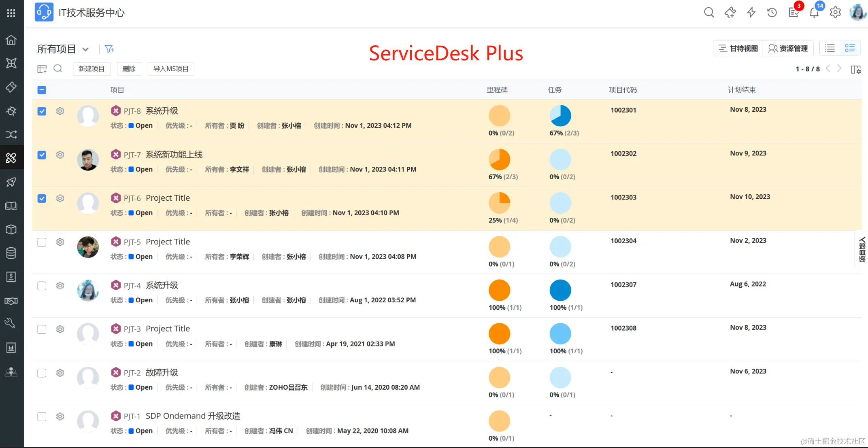868x448 pixels.
Task: Click the add filter funnel icon
Action: [109, 49]
